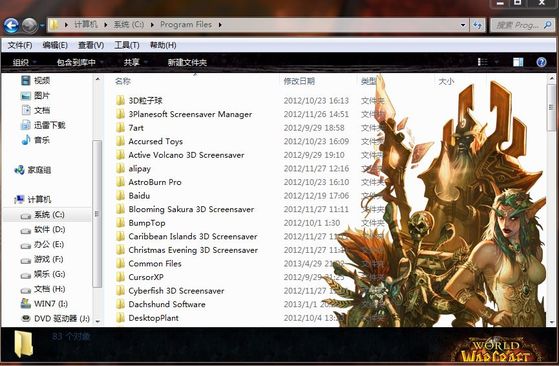Click the change view list icon
The height and width of the screenshot is (366, 559).
coord(482,62)
